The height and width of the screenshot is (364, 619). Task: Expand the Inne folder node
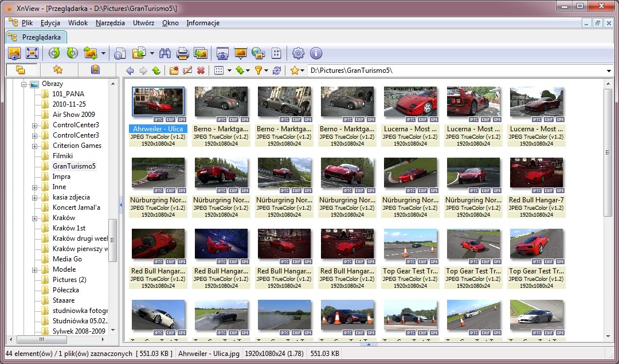(x=35, y=187)
